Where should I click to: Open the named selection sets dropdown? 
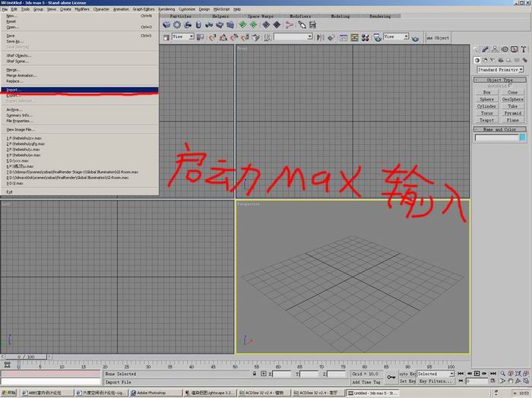[x=293, y=36]
